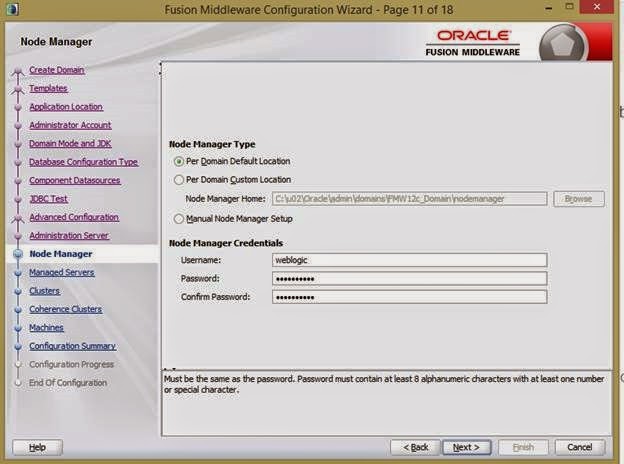This screenshot has width=624, height=464.
Task: Click the Configuration Progress step bullet icon
Action: click(18, 365)
